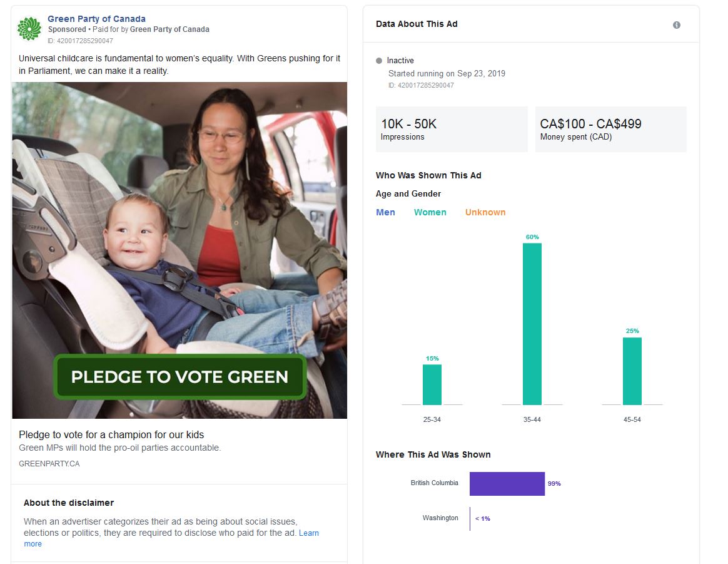Viewport: 728px width, 564px height.
Task: Click the Pledge to Vote Green button in the image
Action: (x=179, y=377)
